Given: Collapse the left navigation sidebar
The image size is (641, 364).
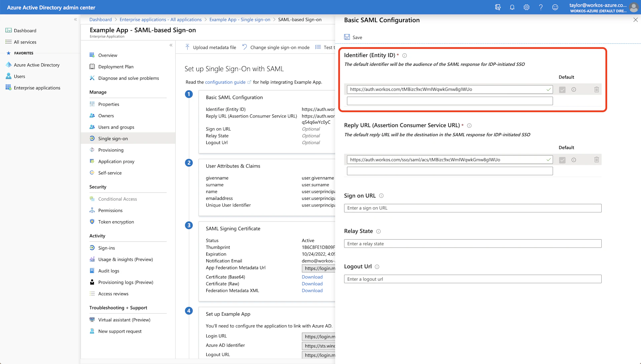Looking at the screenshot, I should pos(75,19).
